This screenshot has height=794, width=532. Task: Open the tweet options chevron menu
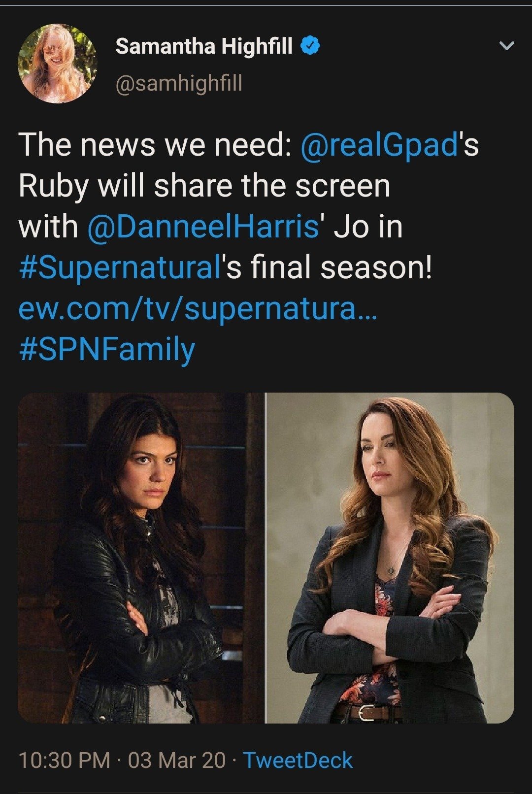coord(506,46)
